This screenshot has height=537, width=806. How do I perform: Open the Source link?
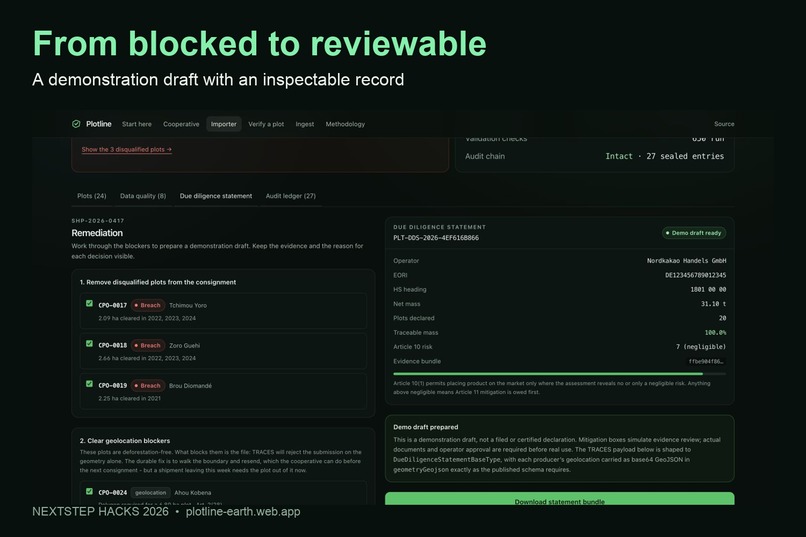click(724, 124)
